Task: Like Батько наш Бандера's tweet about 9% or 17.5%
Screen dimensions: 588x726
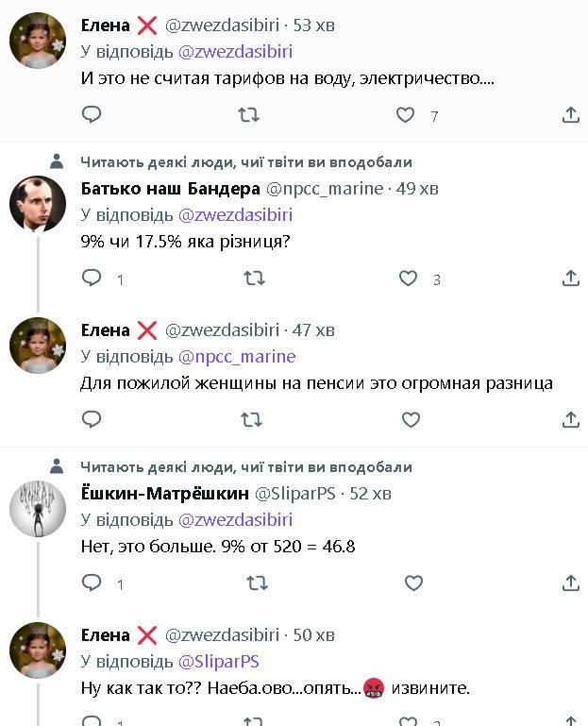Action: point(408,279)
